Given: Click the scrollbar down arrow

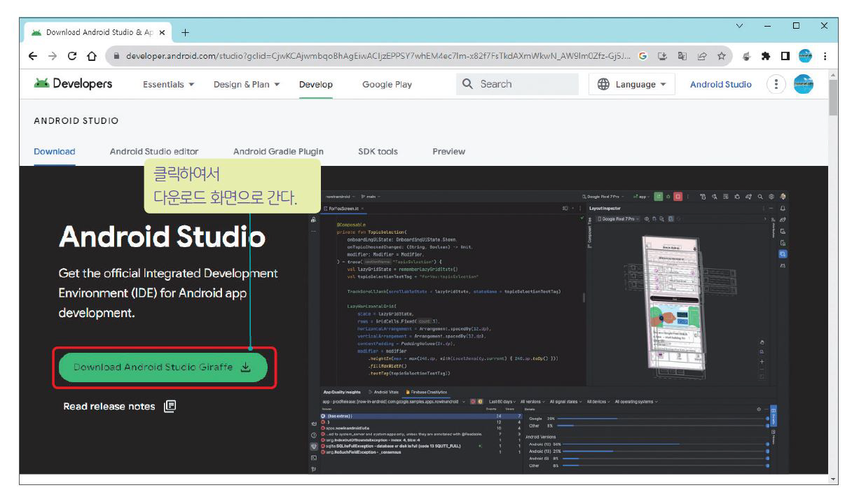Looking at the screenshot, I should pos(832,479).
